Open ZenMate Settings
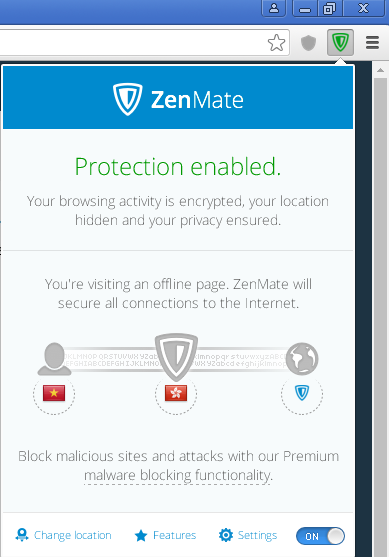The image size is (389, 557). click(248, 535)
